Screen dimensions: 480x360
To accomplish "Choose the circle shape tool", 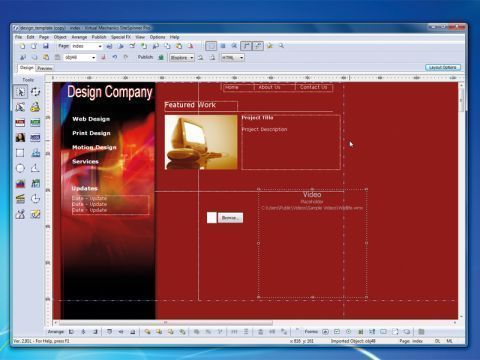I will (20, 168).
